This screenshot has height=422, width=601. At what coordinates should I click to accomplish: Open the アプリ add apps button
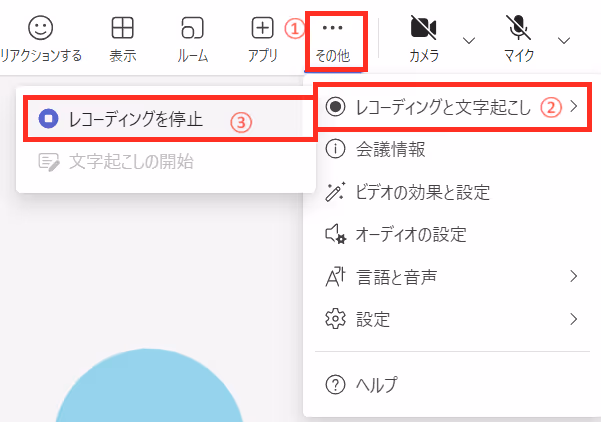pyautogui.click(x=263, y=39)
